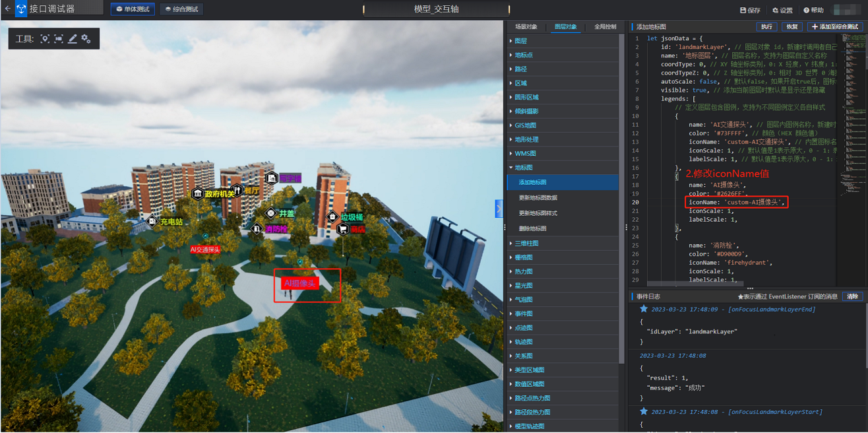Click the 垃圾桶 landmark icon in scene
The width and height of the screenshot is (868, 433).
click(332, 217)
